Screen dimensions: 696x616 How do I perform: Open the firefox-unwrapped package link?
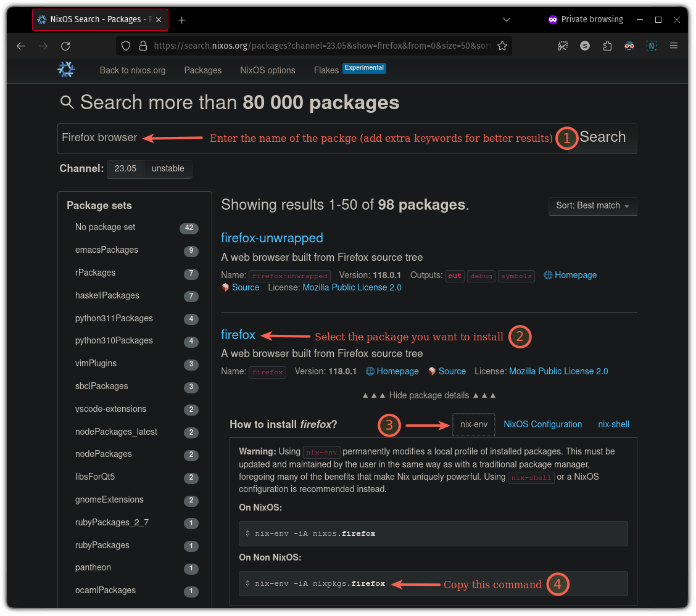coord(272,238)
